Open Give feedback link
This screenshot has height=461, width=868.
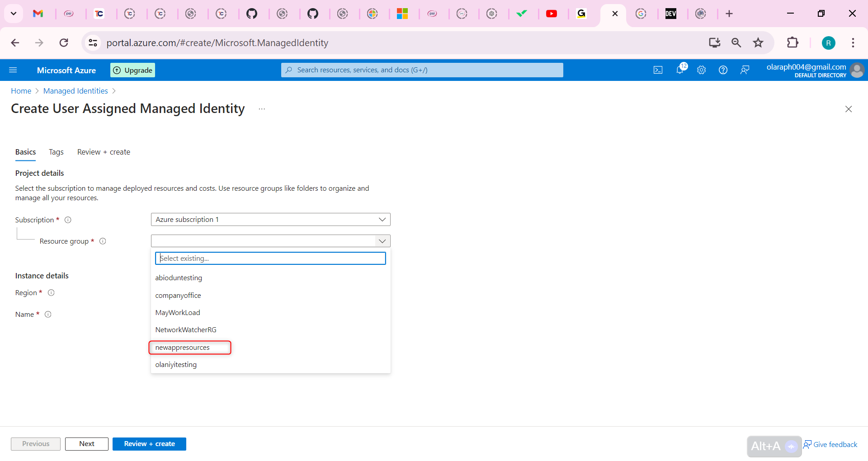(x=830, y=445)
